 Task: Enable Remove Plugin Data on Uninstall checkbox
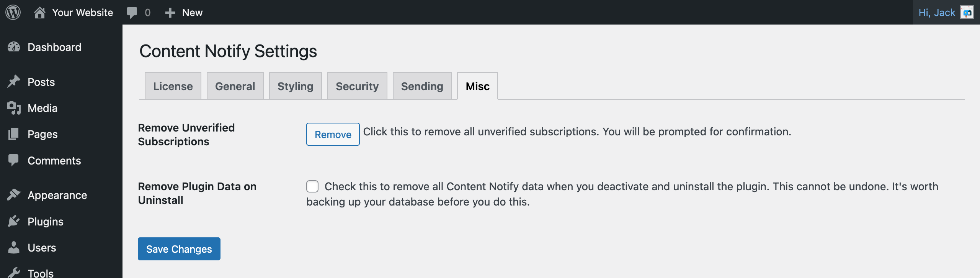click(x=312, y=186)
